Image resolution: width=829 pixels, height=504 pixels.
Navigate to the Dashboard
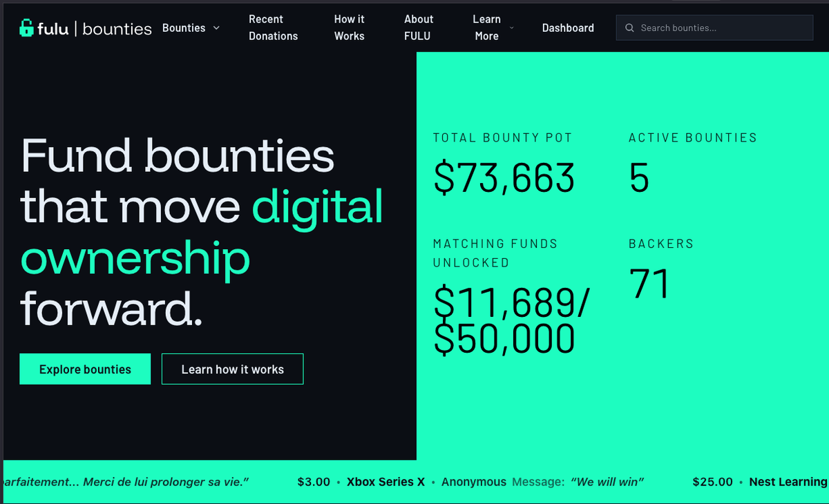568,28
